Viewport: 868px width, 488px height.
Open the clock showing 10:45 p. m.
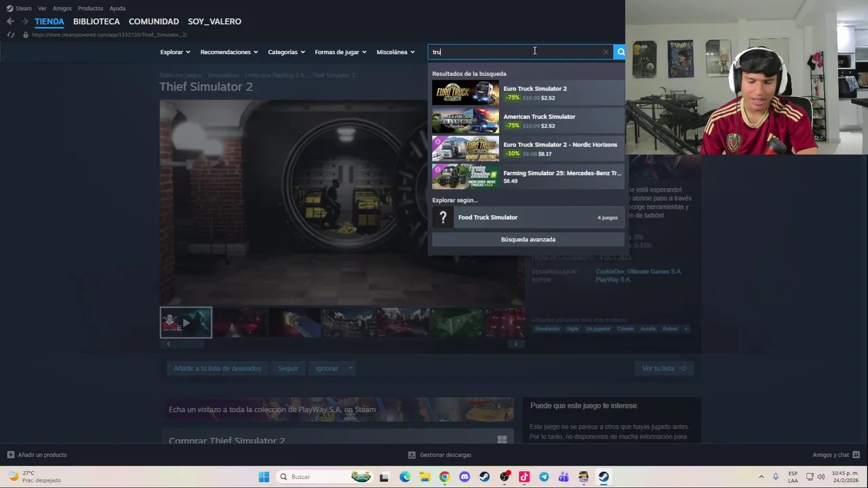tap(846, 477)
